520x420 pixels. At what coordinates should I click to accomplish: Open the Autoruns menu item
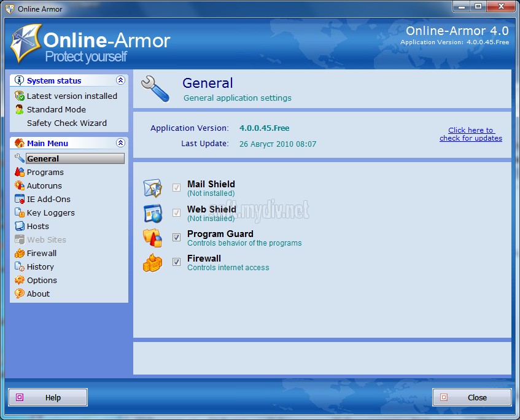point(44,186)
